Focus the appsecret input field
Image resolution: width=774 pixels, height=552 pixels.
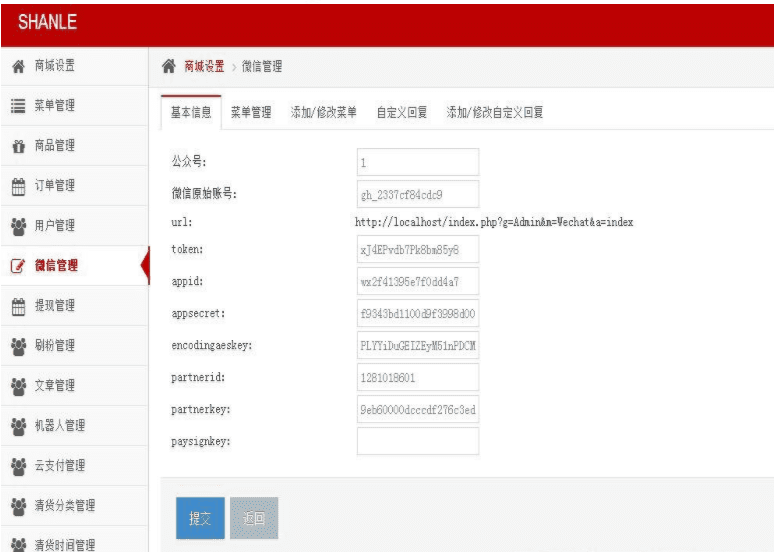pyautogui.click(x=418, y=313)
